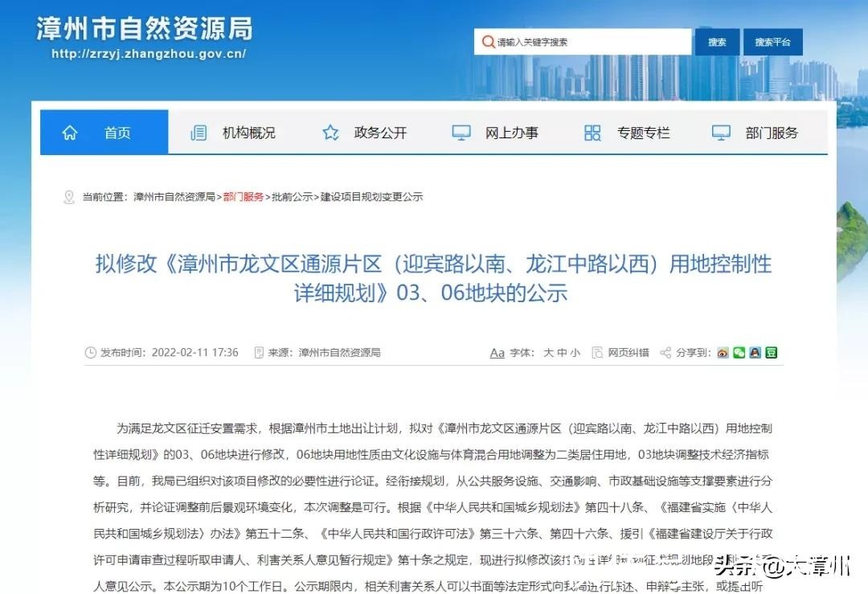Image resolution: width=868 pixels, height=594 pixels.
Task: Open the 搜索平台 page
Action: (772, 41)
